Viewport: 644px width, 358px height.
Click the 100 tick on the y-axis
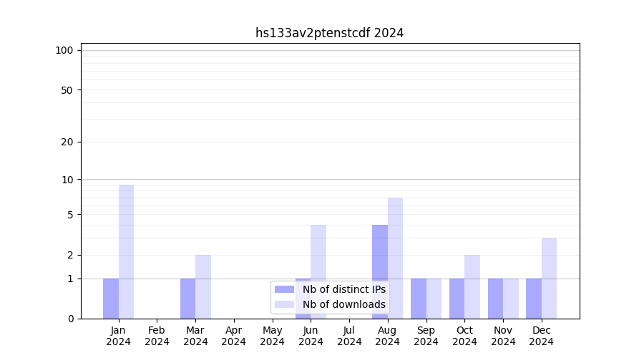(x=64, y=50)
